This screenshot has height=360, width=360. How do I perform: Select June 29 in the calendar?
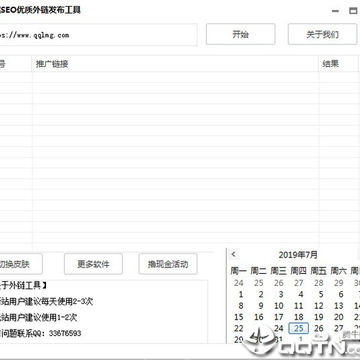point(339,283)
